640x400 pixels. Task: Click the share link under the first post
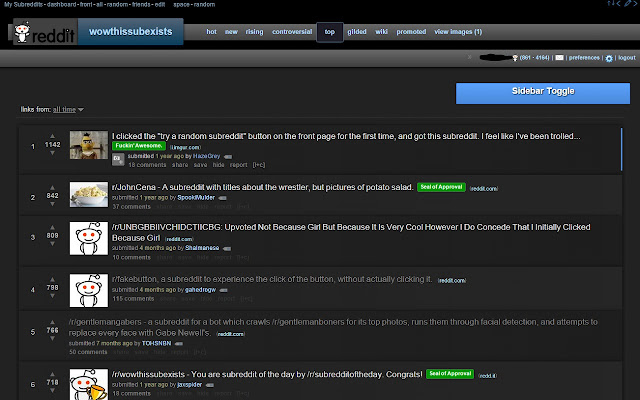tap(180, 165)
